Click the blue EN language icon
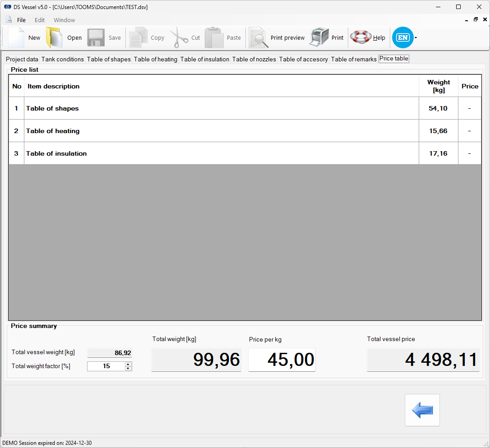This screenshot has width=490, height=448. (402, 37)
